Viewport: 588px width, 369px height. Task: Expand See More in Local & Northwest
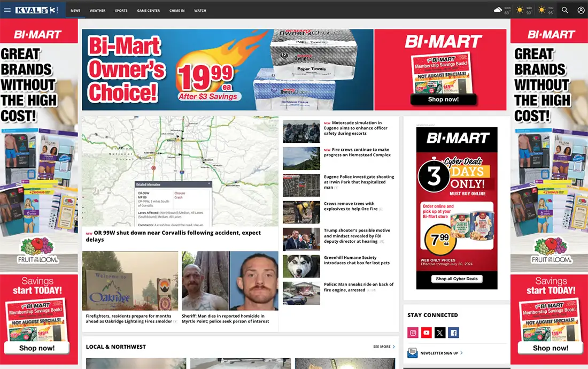(384, 347)
